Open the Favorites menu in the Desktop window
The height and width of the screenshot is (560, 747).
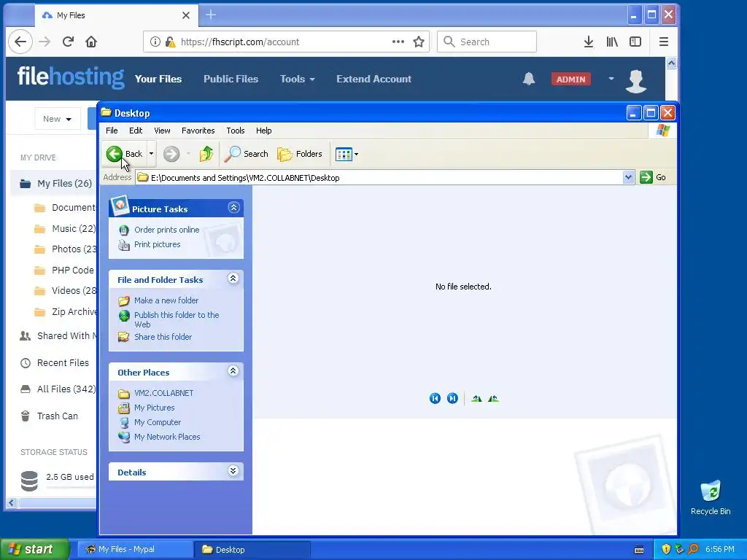(198, 131)
